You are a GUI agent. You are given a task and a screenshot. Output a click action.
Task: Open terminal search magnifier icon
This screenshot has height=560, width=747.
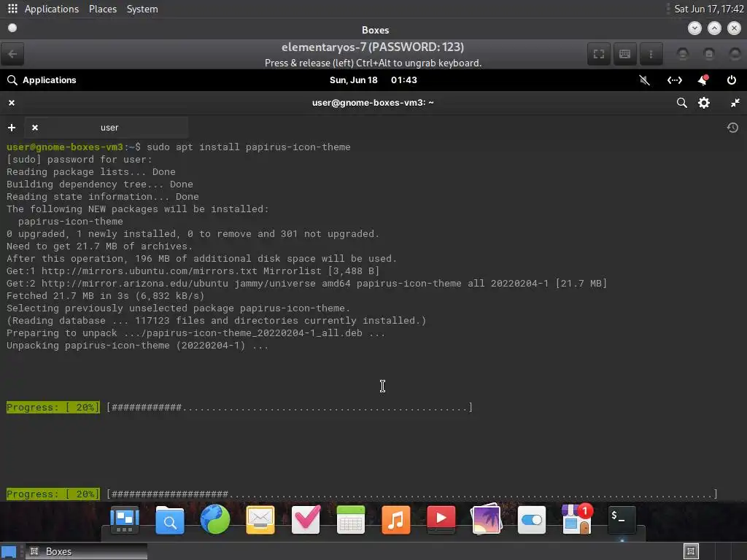[x=682, y=103]
